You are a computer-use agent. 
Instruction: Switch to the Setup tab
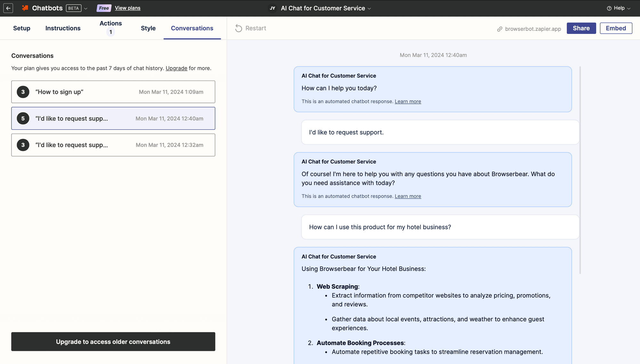click(x=21, y=28)
